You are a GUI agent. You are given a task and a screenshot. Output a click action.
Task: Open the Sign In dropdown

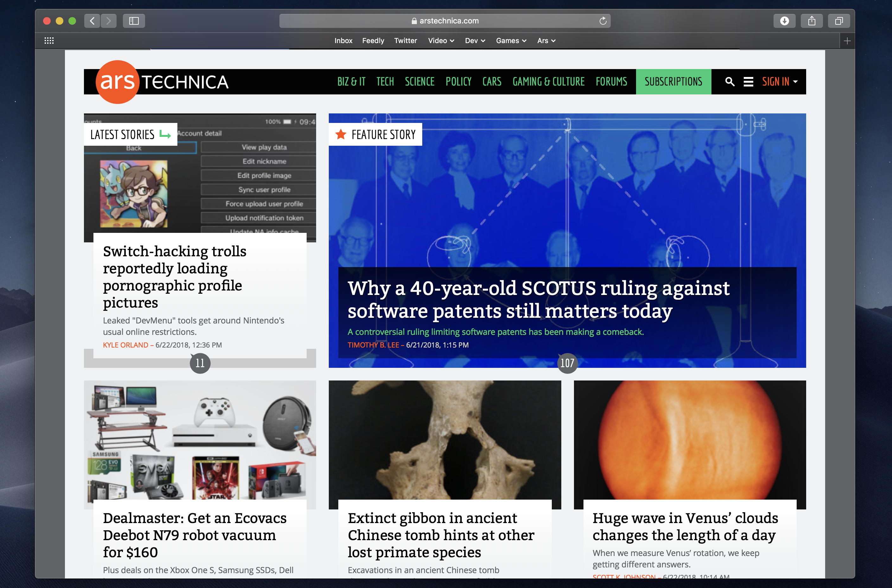coord(780,82)
